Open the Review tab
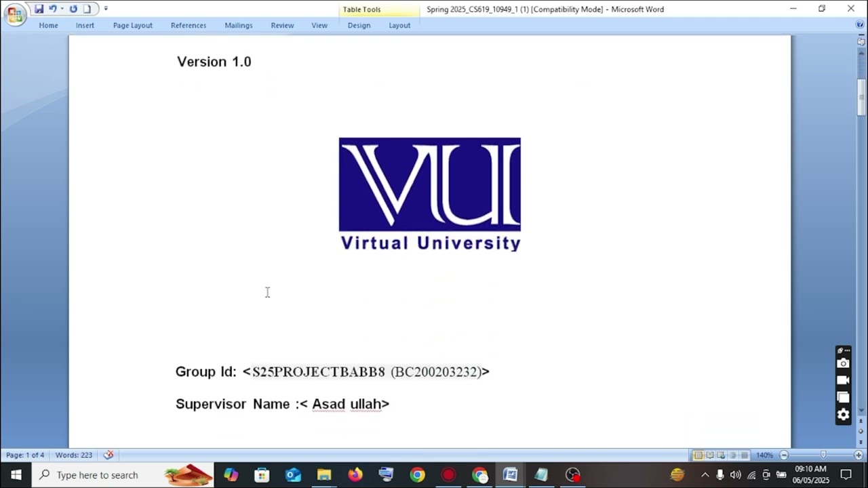Viewport: 868px width, 488px height. 282,25
